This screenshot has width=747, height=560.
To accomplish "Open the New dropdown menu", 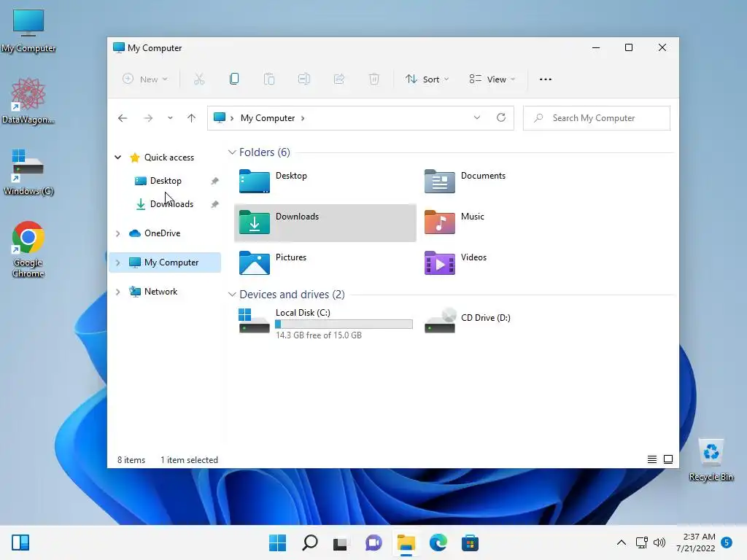I will pyautogui.click(x=145, y=79).
